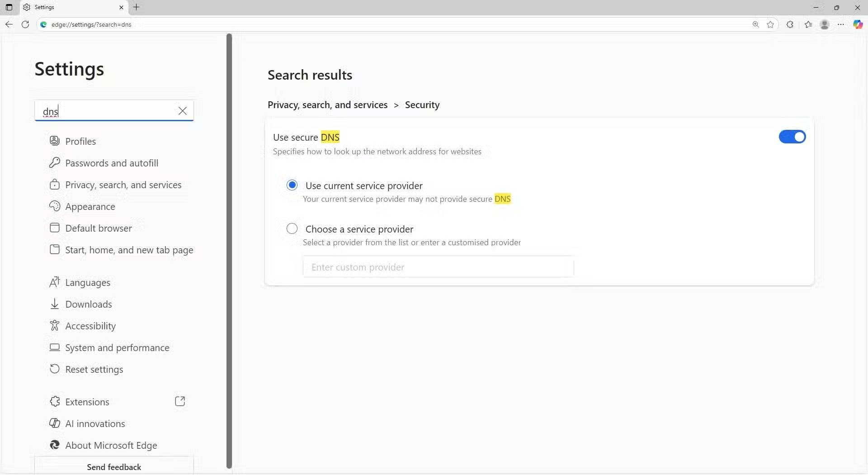Open a new browser tab
The height and width of the screenshot is (475, 868).
137,7
